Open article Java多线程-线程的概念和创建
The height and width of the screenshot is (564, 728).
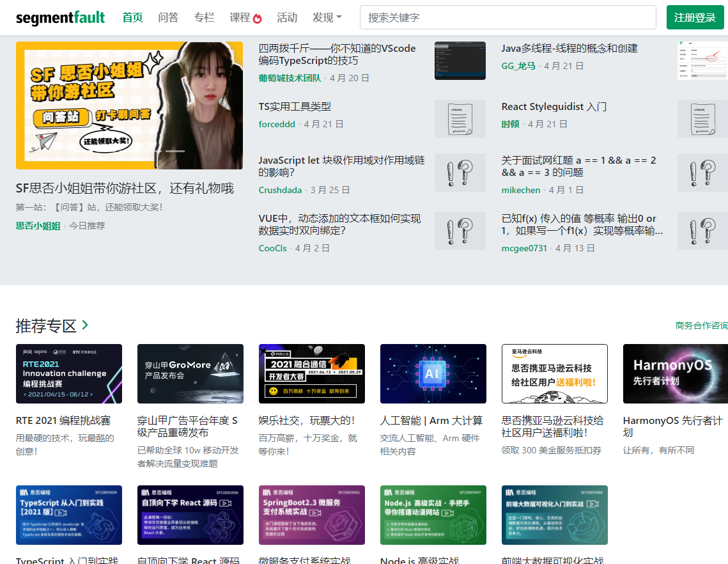569,49
